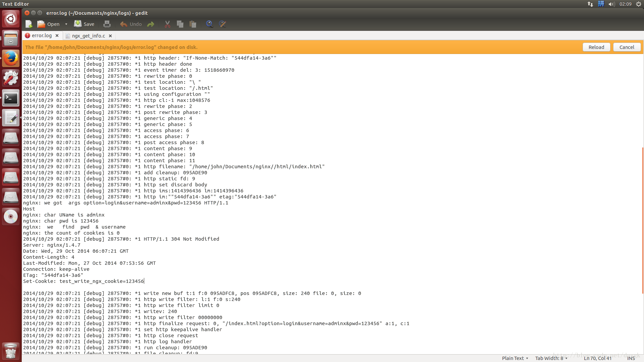Click the 'http finalize request' log line

[216, 323]
